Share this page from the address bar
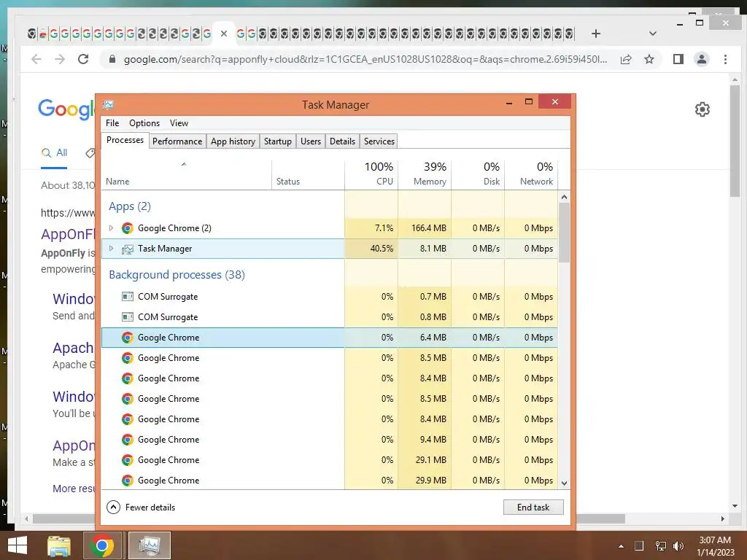This screenshot has width=747, height=560. coord(626,59)
